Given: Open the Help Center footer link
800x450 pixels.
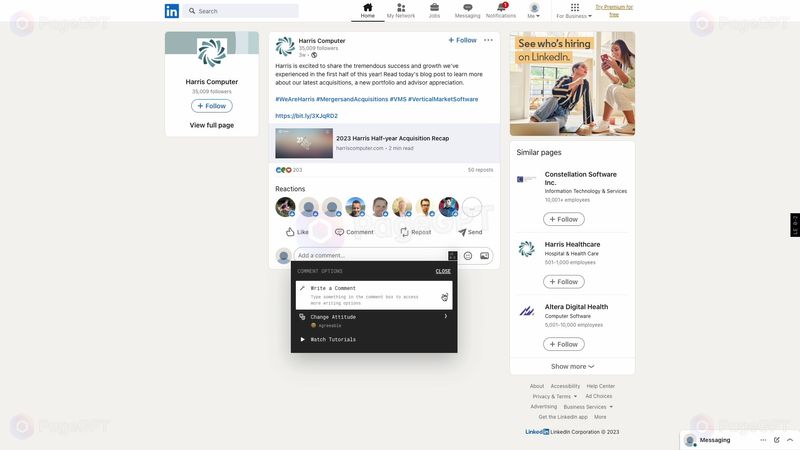Looking at the screenshot, I should (x=601, y=386).
